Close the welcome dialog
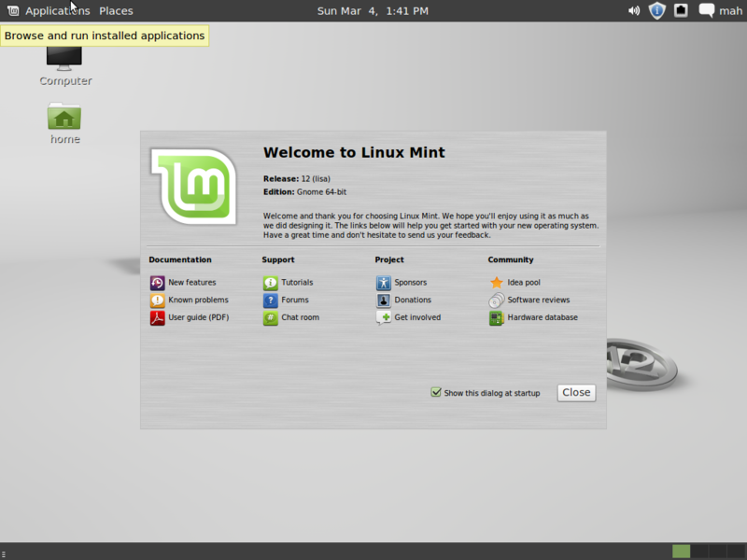747x560 pixels. [576, 392]
